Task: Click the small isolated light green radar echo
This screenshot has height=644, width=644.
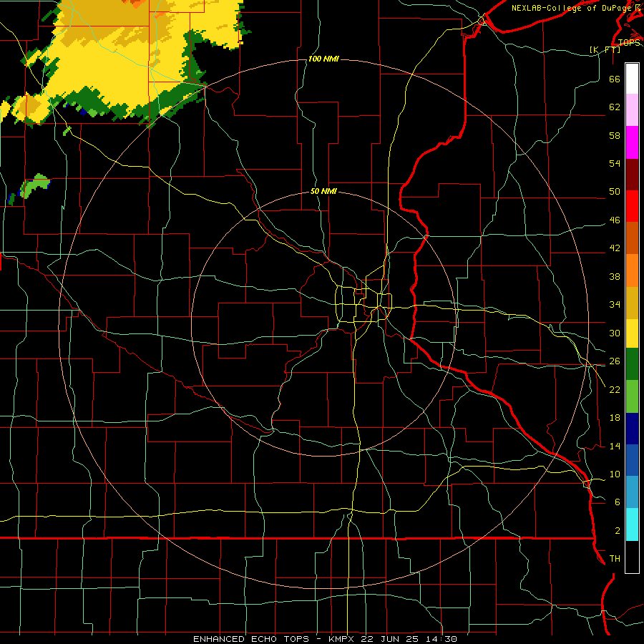Action: [x=34, y=185]
